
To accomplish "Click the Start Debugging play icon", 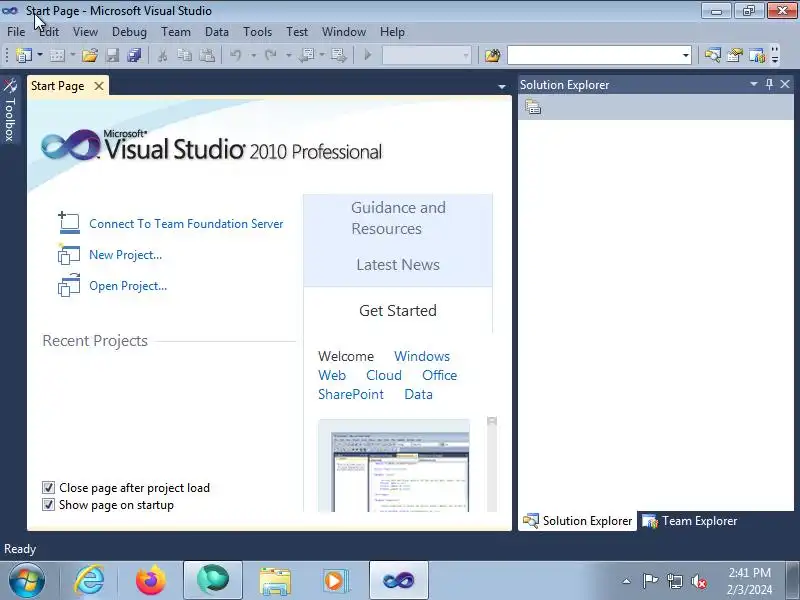I will [x=368, y=55].
